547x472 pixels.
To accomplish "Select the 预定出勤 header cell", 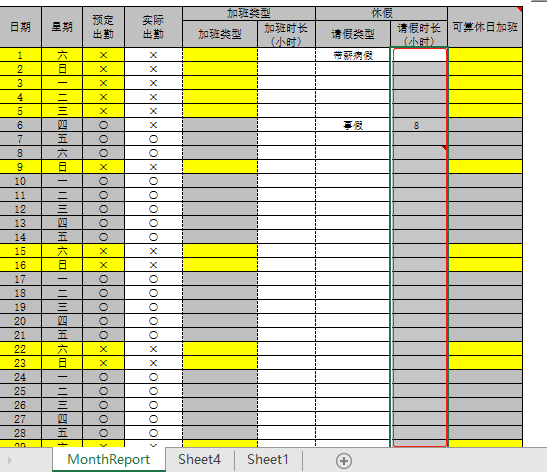I will [103, 27].
